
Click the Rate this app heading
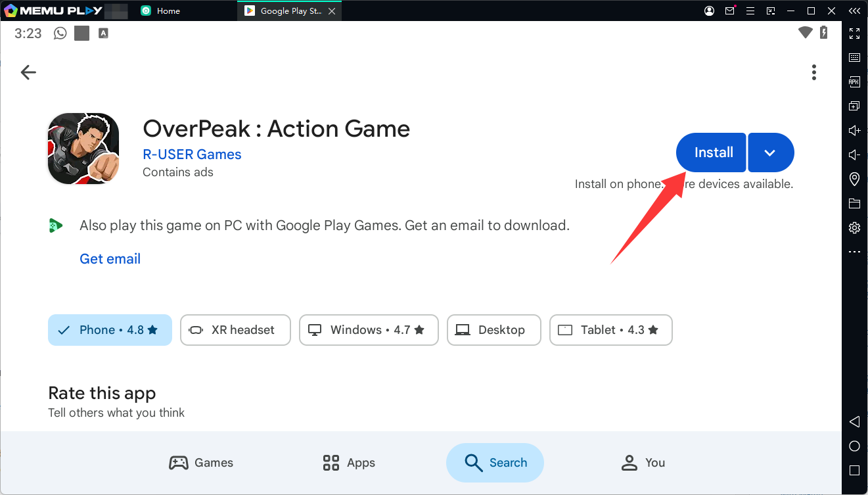[102, 393]
